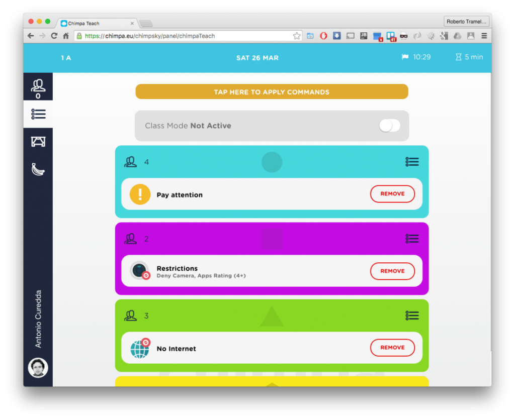Click the SAT 26 MAR date
This screenshot has height=420, width=515.
point(257,58)
